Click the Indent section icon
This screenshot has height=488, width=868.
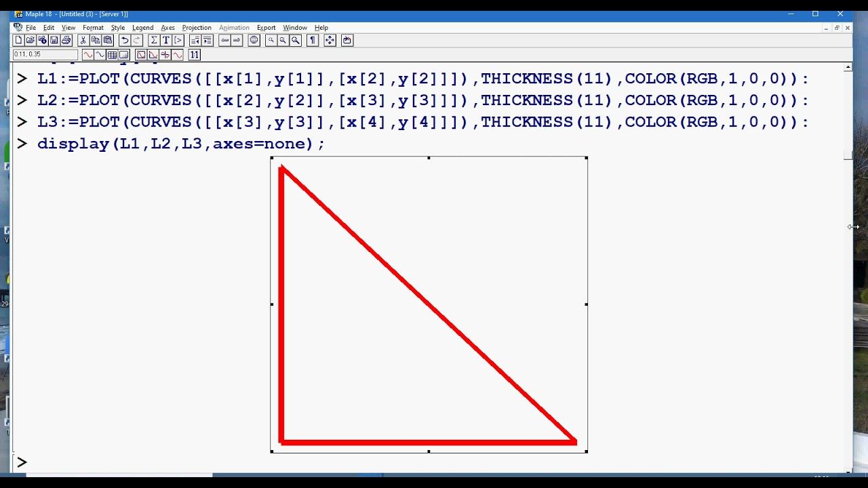point(208,40)
